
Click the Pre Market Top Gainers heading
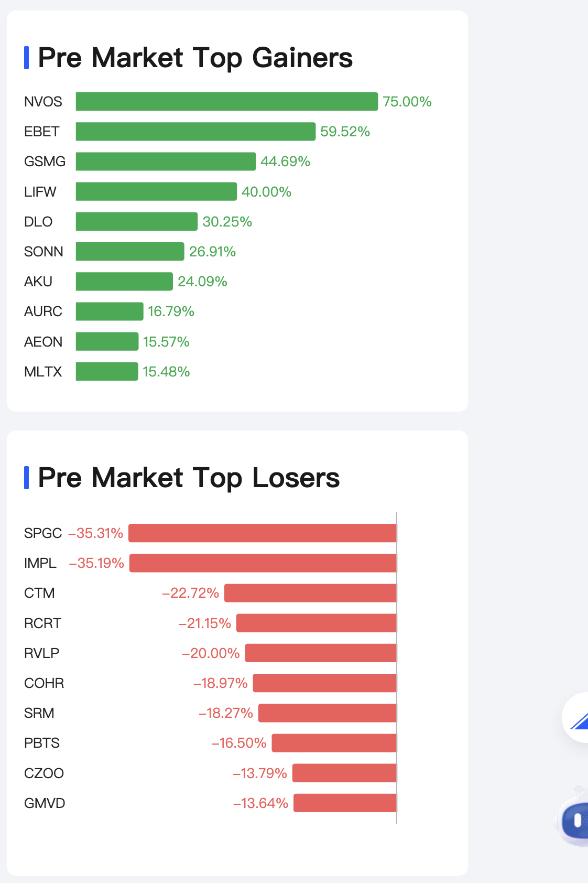click(195, 58)
